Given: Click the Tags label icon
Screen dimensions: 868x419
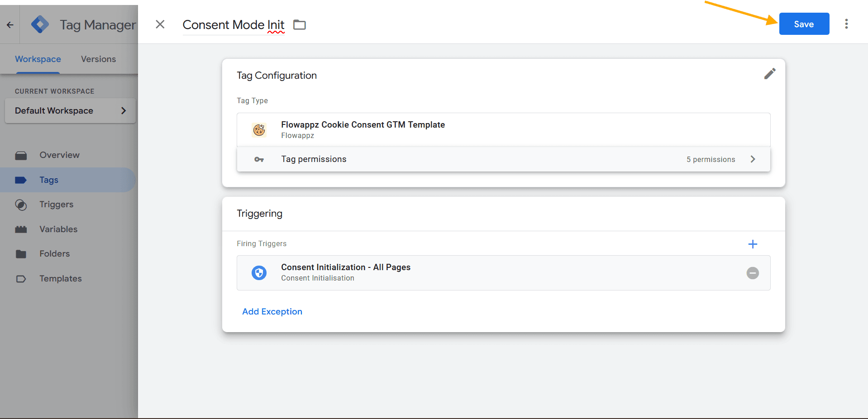Looking at the screenshot, I should (21, 180).
